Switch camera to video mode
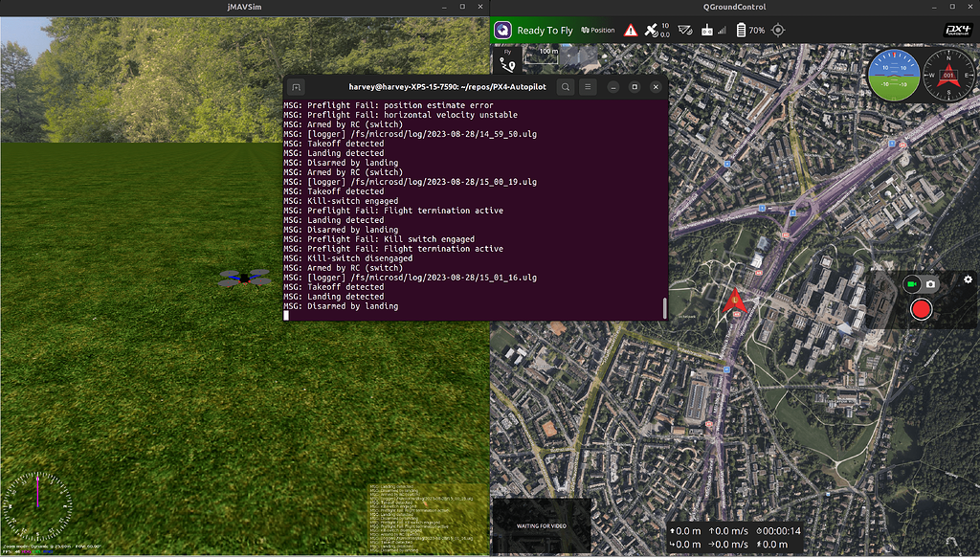The height and width of the screenshot is (558, 980). 911,284
